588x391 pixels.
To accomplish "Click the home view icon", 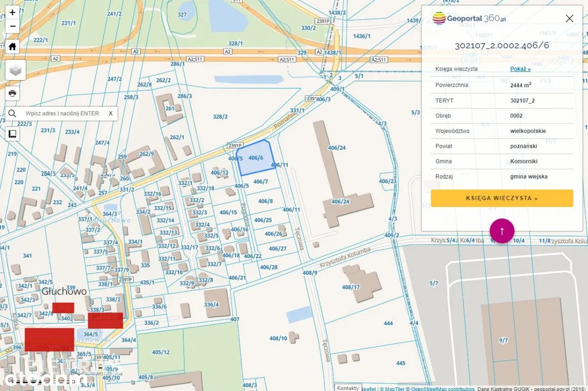I will tap(12, 47).
